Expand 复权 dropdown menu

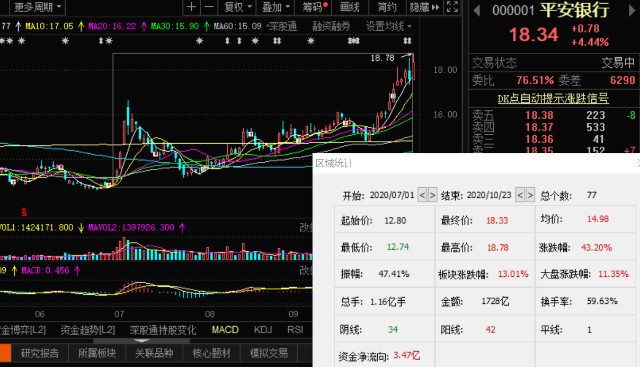[238, 7]
